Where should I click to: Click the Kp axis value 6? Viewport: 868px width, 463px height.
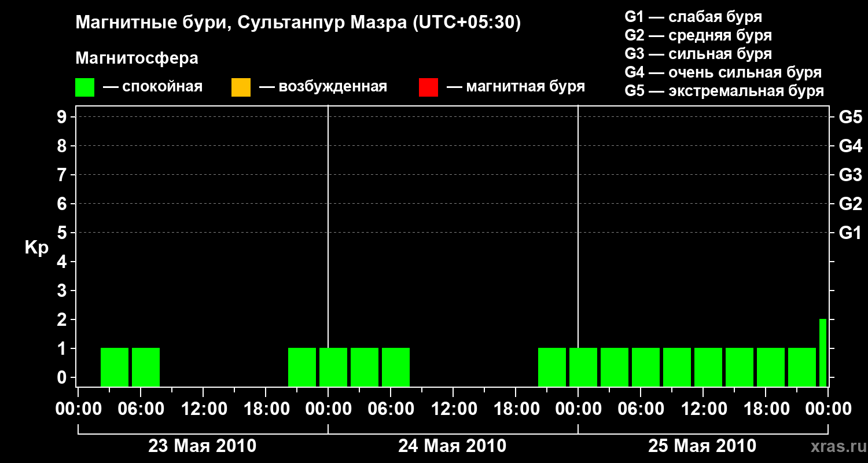(63, 204)
